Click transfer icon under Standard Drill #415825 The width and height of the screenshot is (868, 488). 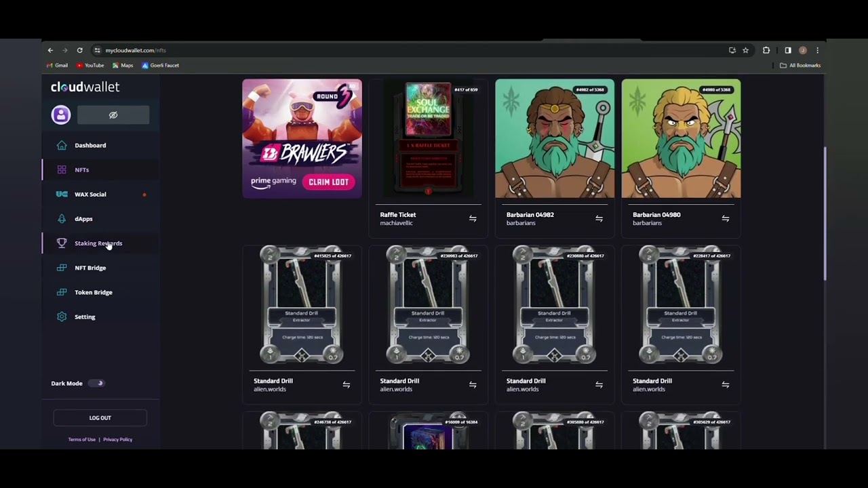click(x=347, y=385)
